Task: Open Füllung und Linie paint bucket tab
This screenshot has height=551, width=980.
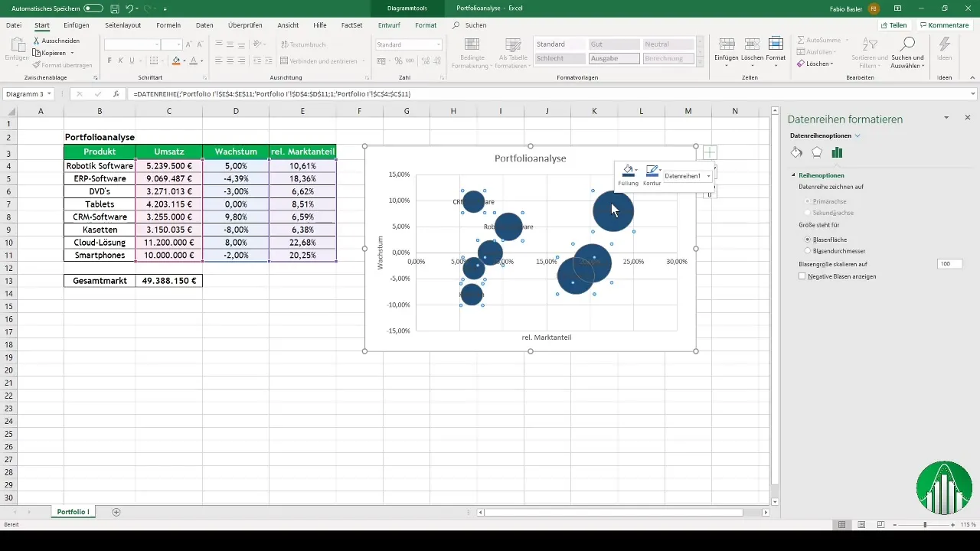Action: point(796,152)
